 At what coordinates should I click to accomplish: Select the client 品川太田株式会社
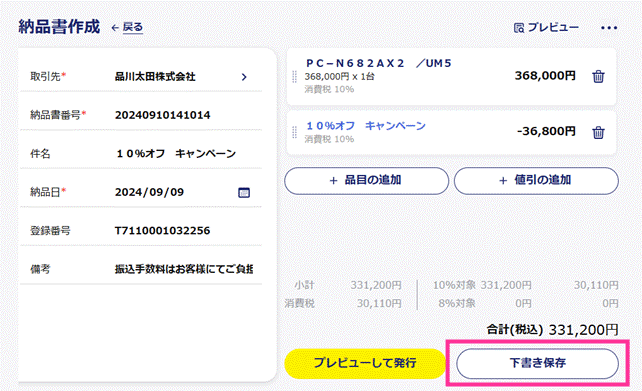tap(155, 77)
